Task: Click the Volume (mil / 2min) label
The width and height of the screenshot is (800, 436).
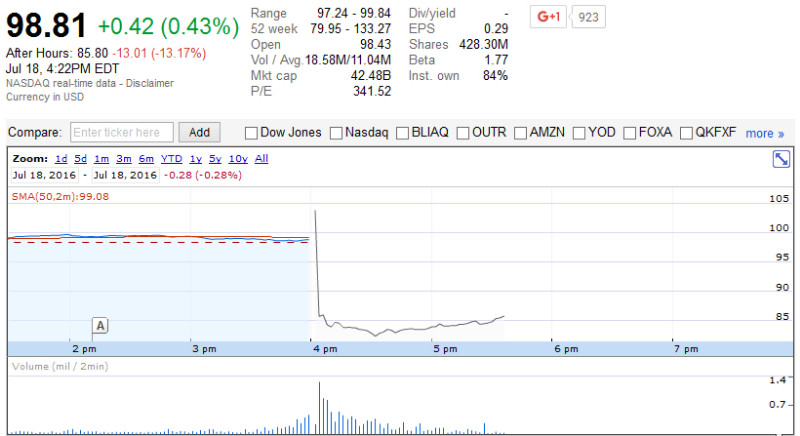Action: [x=60, y=366]
